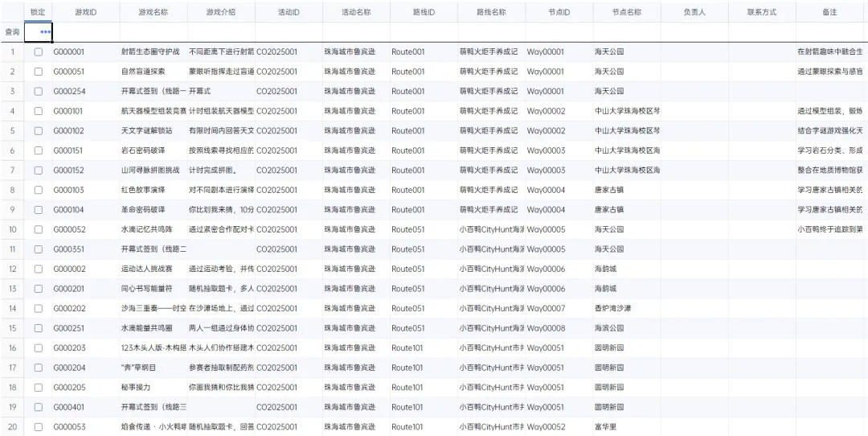Click the 查询 label in the filter row
The width and height of the screenshot is (868, 436).
(x=12, y=32)
